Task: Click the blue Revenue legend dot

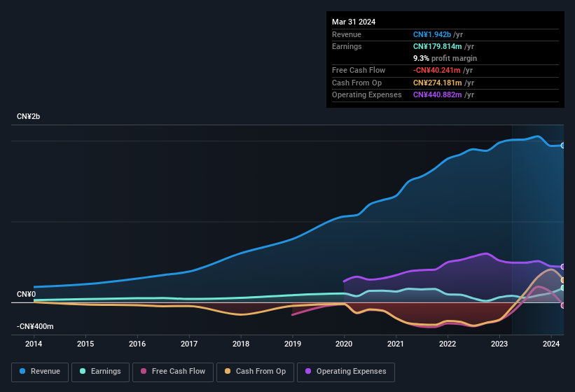Action: pos(23,372)
